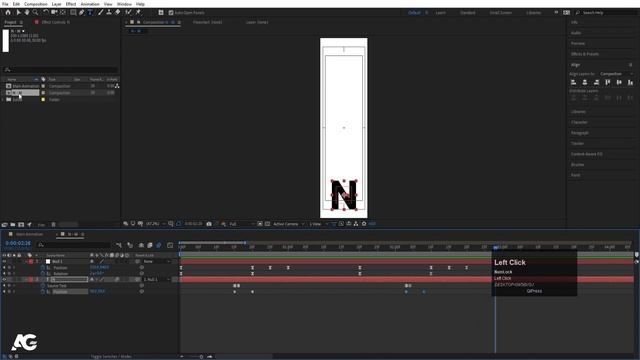Image resolution: width=640 pixels, height=360 pixels.
Task: Toggle Motion Blur enable switch in timeline
Action: pyautogui.click(x=159, y=245)
